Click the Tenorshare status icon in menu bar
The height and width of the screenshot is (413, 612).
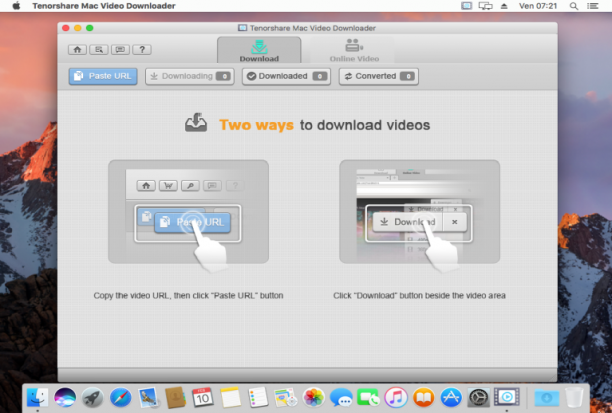coord(466,6)
